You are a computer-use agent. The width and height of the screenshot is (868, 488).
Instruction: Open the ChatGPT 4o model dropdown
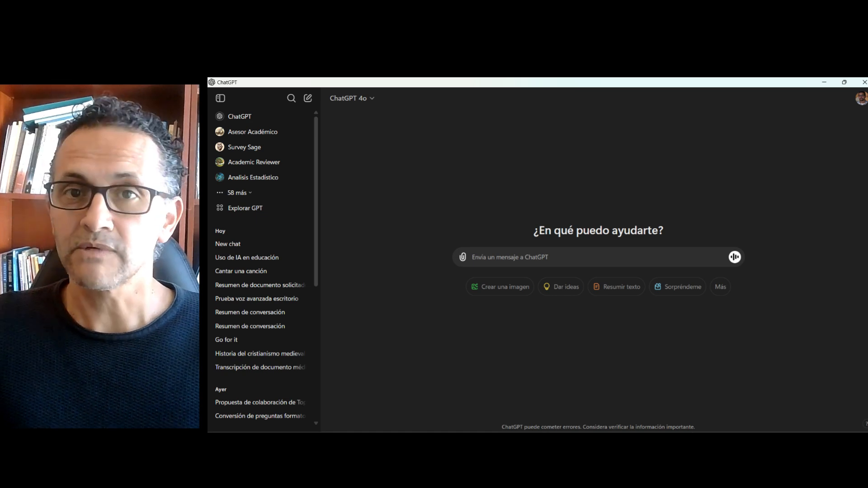click(x=352, y=98)
